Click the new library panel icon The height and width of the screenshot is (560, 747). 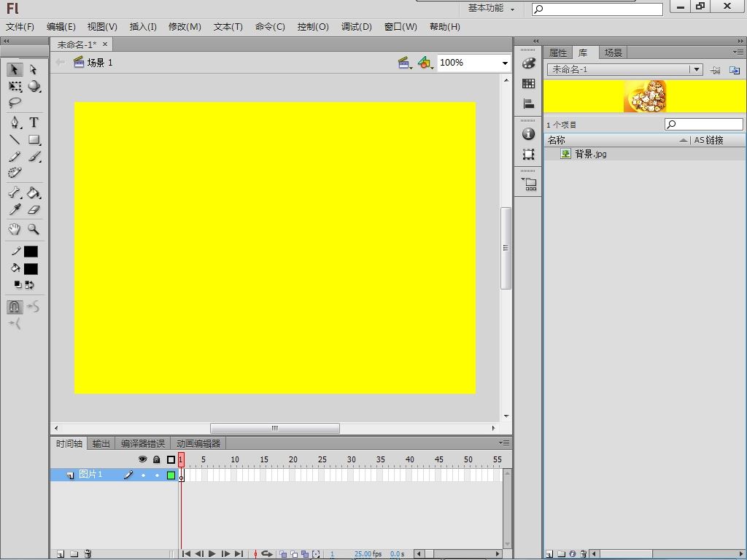pos(735,70)
